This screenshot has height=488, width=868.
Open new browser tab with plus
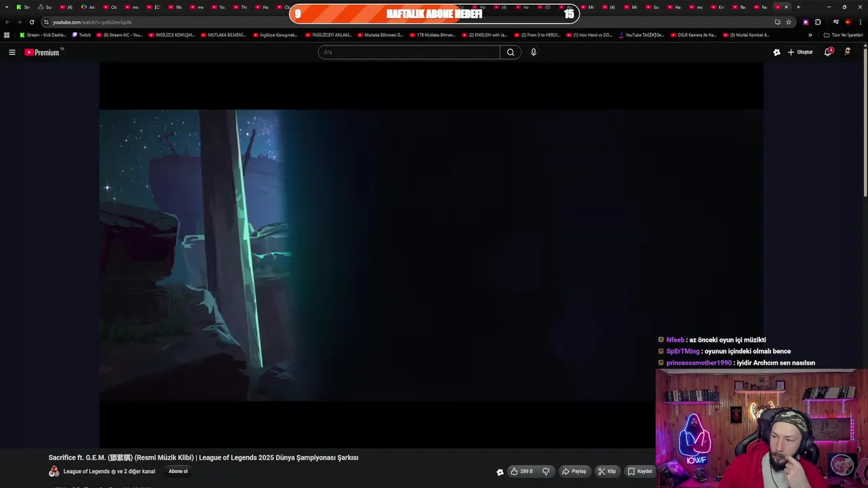(x=798, y=7)
